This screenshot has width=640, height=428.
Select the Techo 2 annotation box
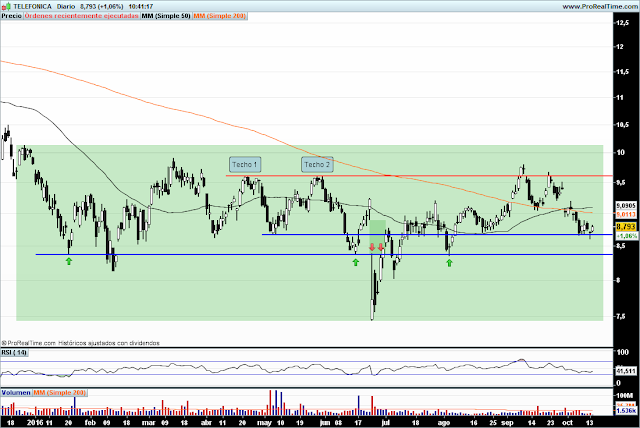tap(317, 164)
